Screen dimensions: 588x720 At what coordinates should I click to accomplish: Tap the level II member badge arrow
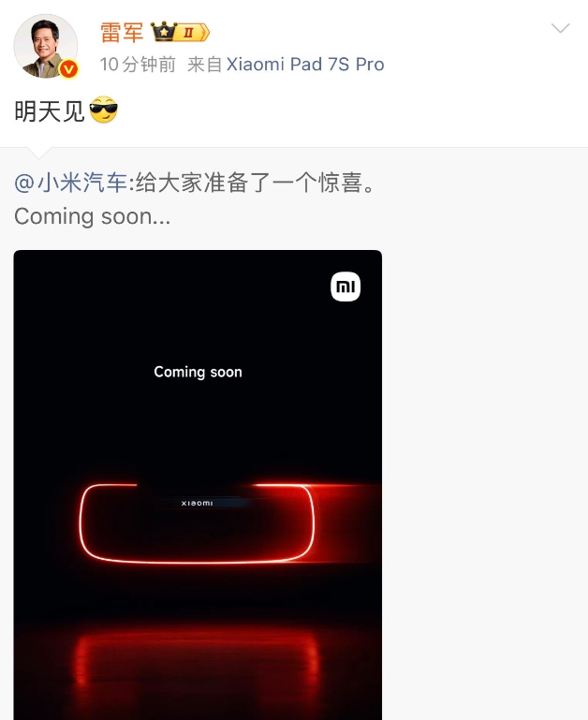point(193,32)
